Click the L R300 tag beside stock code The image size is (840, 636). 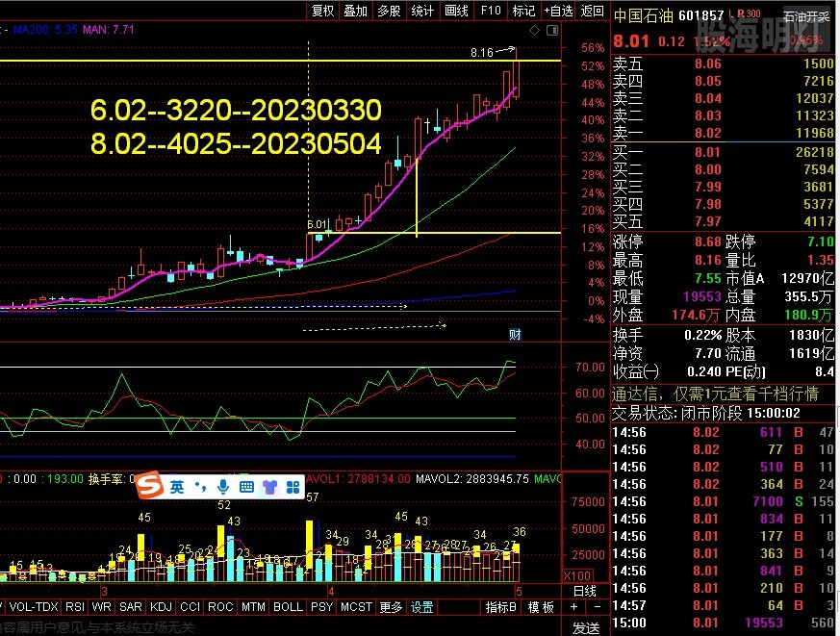745,13
